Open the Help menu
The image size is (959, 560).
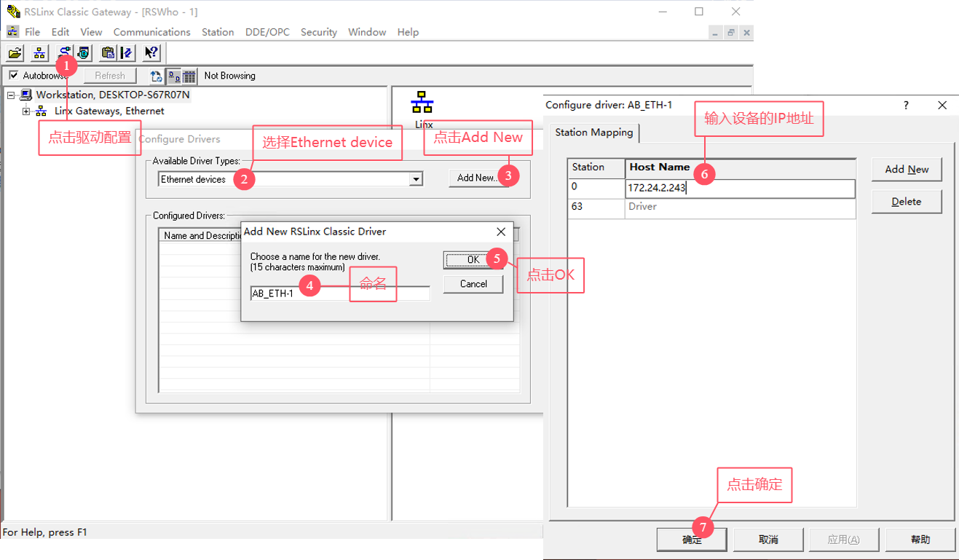(408, 32)
